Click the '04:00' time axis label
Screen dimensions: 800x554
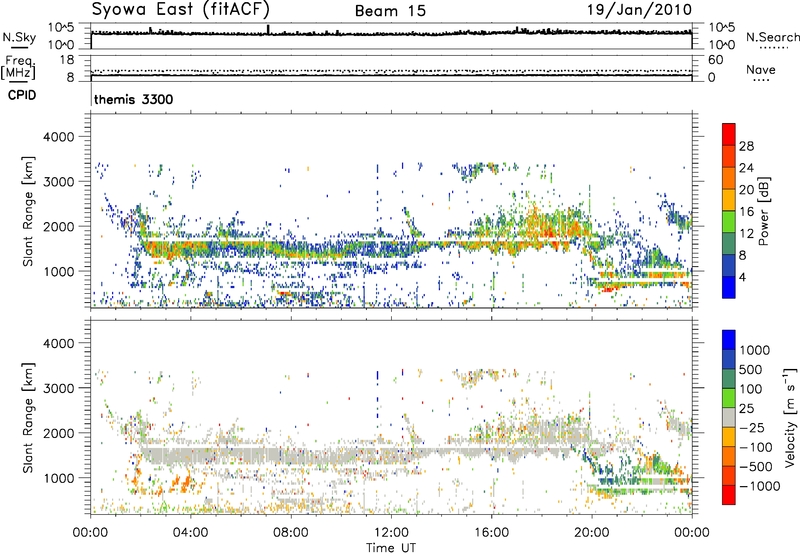tap(190, 533)
